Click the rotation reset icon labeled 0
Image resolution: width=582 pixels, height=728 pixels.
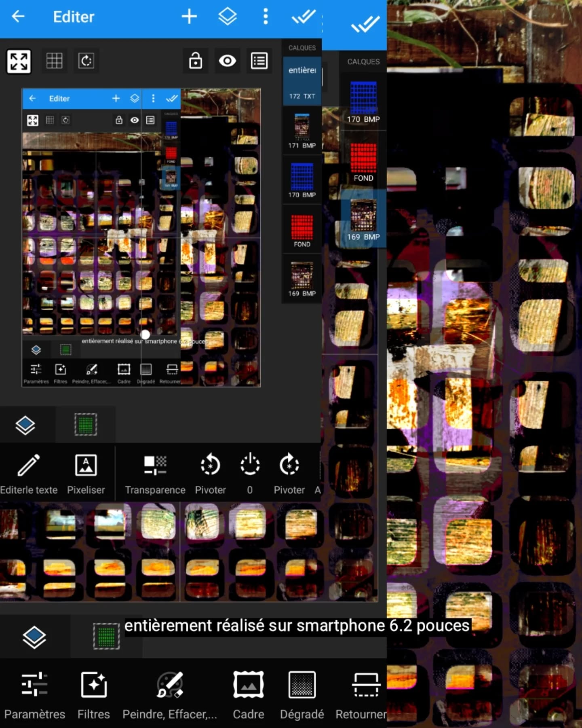(x=250, y=473)
